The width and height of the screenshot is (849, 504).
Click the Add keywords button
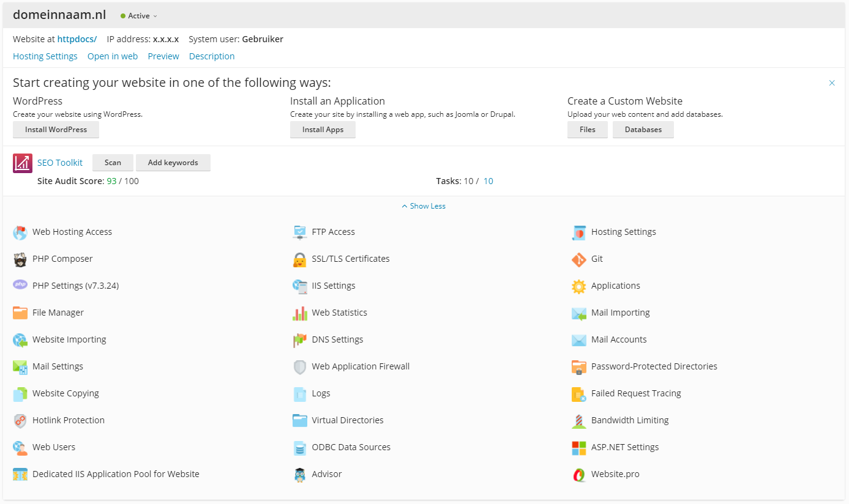point(173,163)
